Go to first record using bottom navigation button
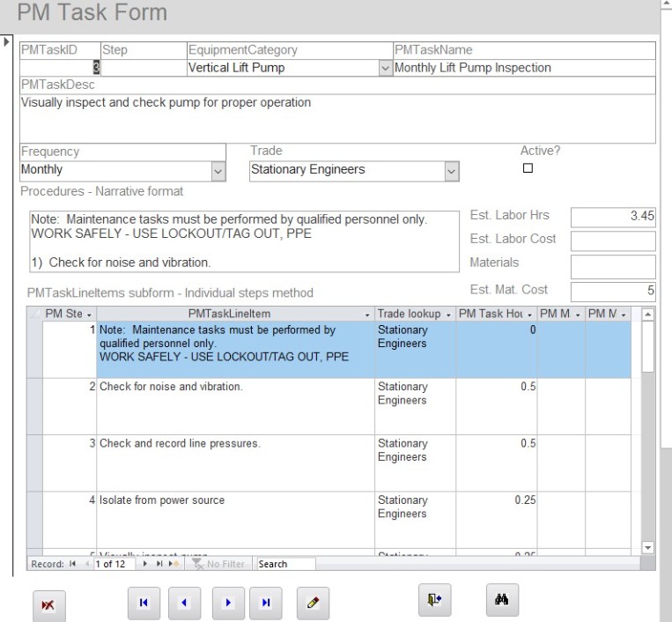 coord(144,603)
